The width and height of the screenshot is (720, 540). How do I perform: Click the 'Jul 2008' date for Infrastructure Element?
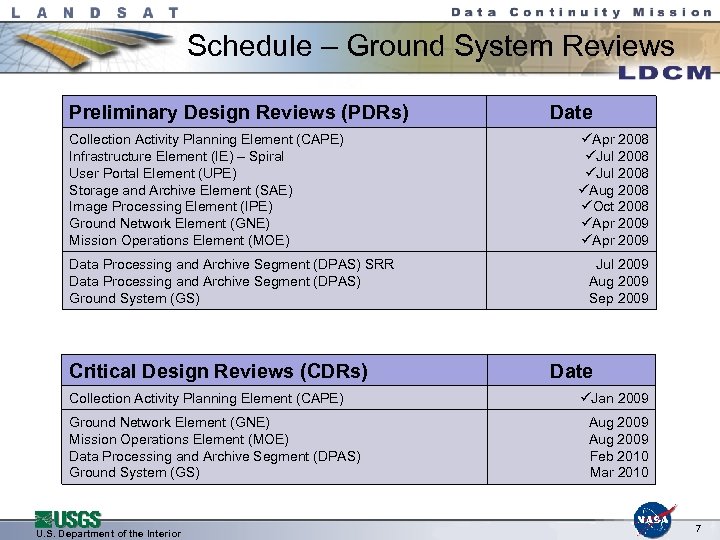(617, 156)
